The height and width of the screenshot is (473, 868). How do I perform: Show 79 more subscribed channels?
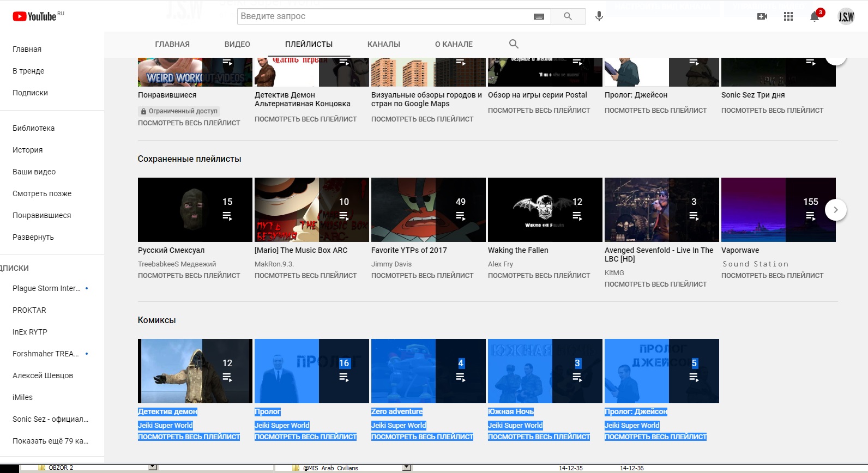[x=50, y=441]
